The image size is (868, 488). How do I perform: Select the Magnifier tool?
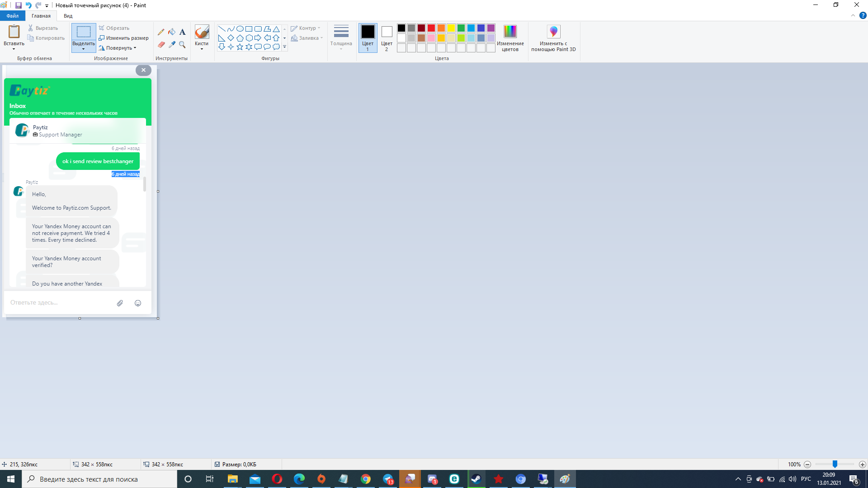click(182, 45)
